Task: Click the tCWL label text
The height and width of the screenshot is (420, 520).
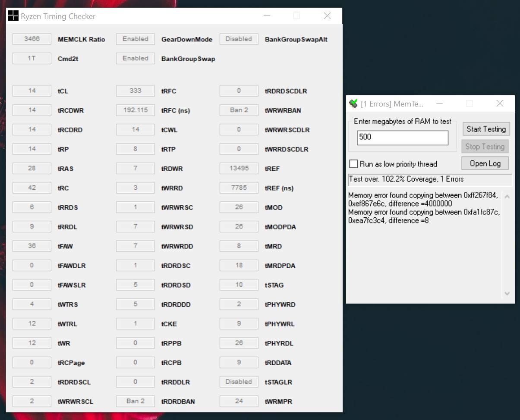Action: pos(169,130)
